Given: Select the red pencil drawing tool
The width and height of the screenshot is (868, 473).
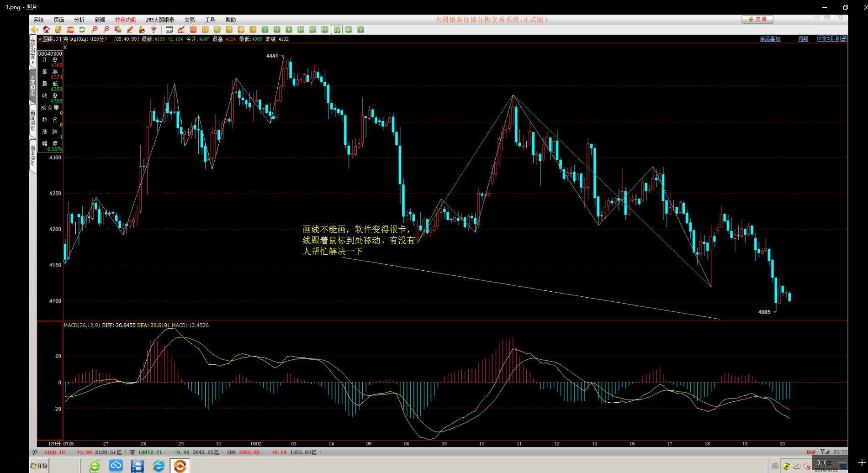Looking at the screenshot, I should click(130, 30).
